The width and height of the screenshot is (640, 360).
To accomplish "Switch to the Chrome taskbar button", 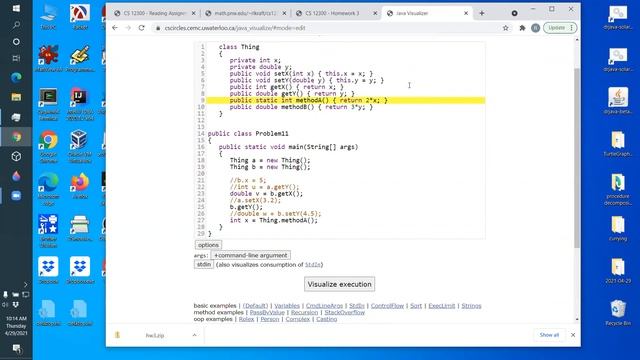I will click(16, 137).
